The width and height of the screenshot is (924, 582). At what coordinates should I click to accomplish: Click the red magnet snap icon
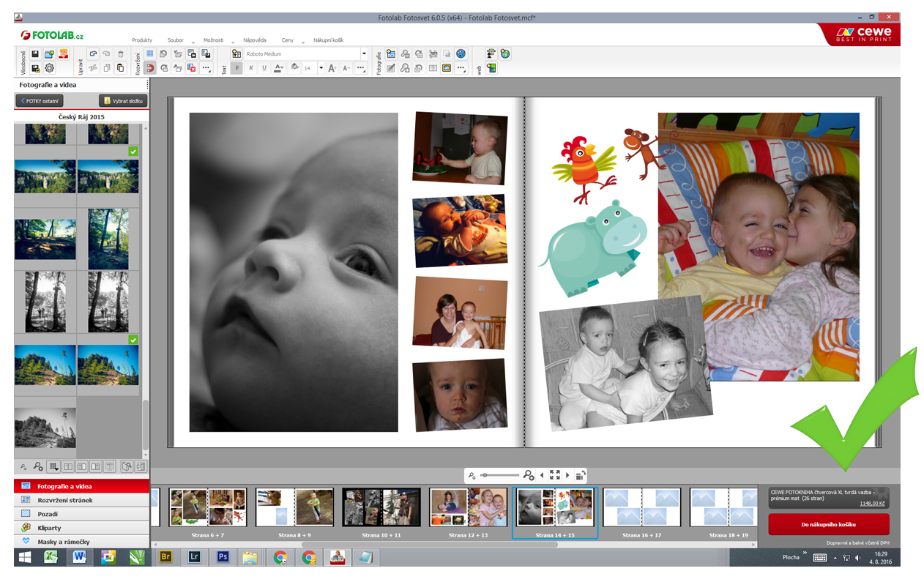pyautogui.click(x=149, y=68)
